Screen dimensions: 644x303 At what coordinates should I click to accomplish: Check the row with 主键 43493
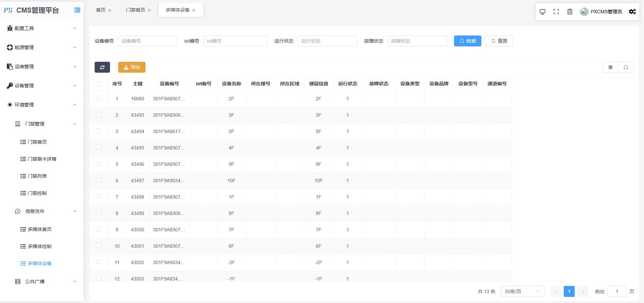(98, 114)
